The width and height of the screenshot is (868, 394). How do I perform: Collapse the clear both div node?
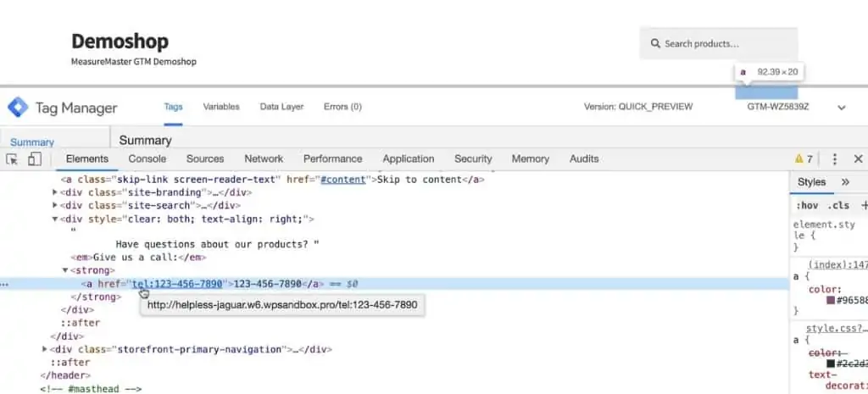pos(55,219)
